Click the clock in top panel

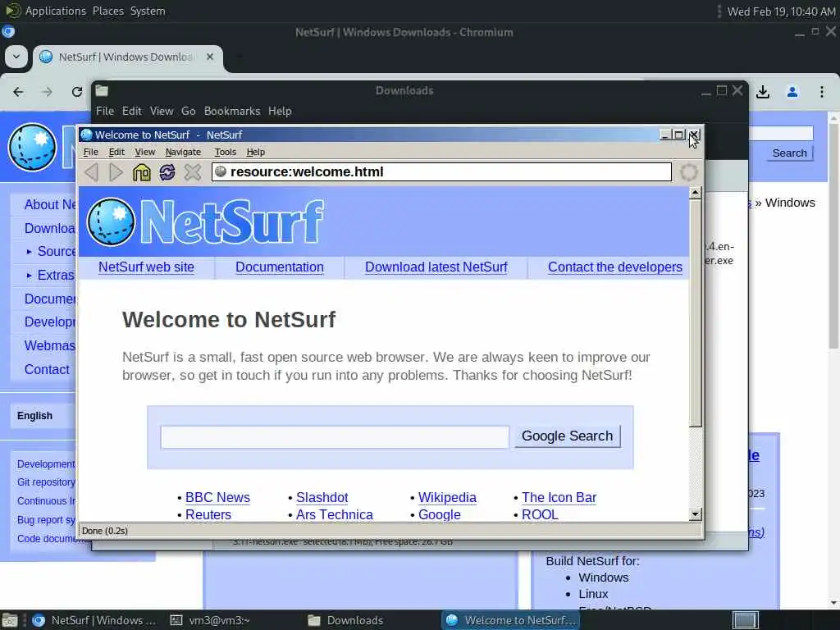(x=781, y=11)
